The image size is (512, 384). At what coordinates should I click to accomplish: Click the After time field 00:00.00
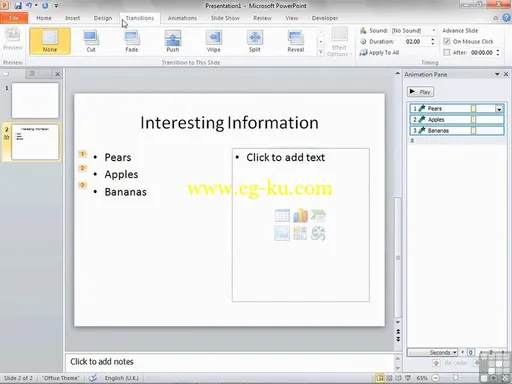(x=482, y=53)
